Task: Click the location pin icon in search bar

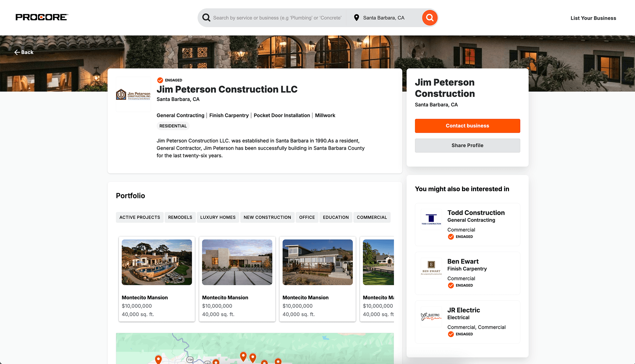Action: [356, 18]
